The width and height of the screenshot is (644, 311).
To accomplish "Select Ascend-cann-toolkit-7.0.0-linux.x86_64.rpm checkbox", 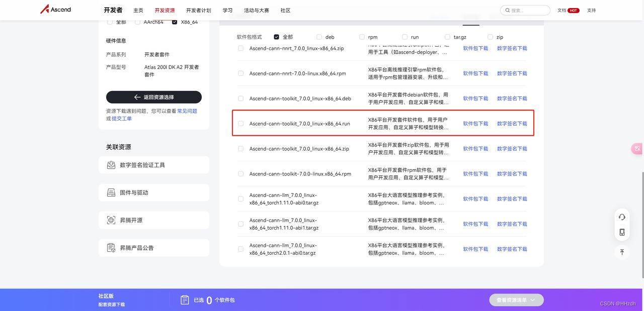I will (x=240, y=174).
